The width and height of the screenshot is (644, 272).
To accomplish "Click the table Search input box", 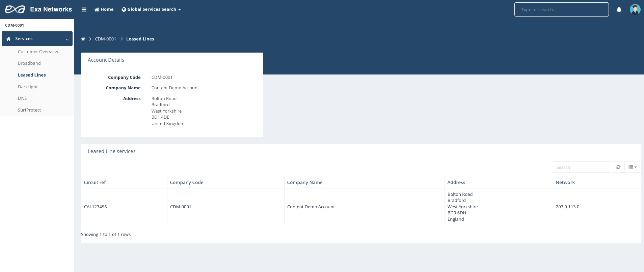I will 581,167.
